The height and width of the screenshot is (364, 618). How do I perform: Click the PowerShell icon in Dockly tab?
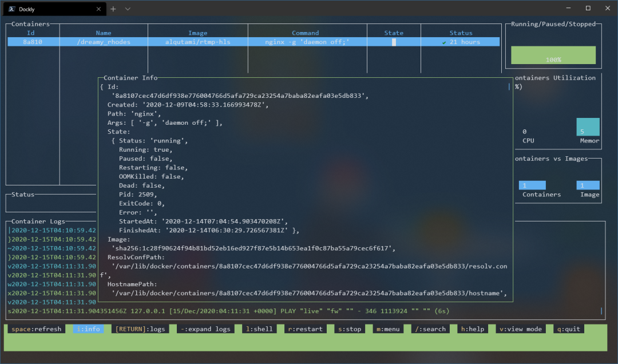(12, 9)
